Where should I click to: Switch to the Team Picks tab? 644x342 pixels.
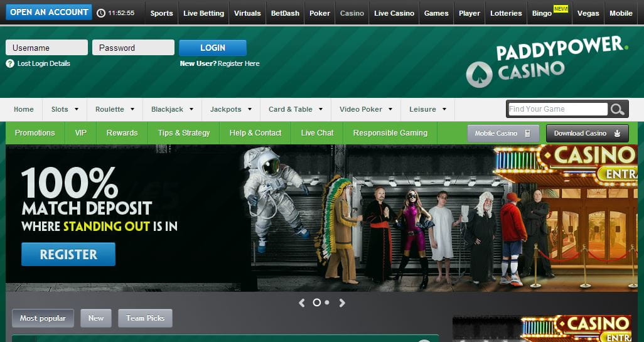[x=146, y=318]
